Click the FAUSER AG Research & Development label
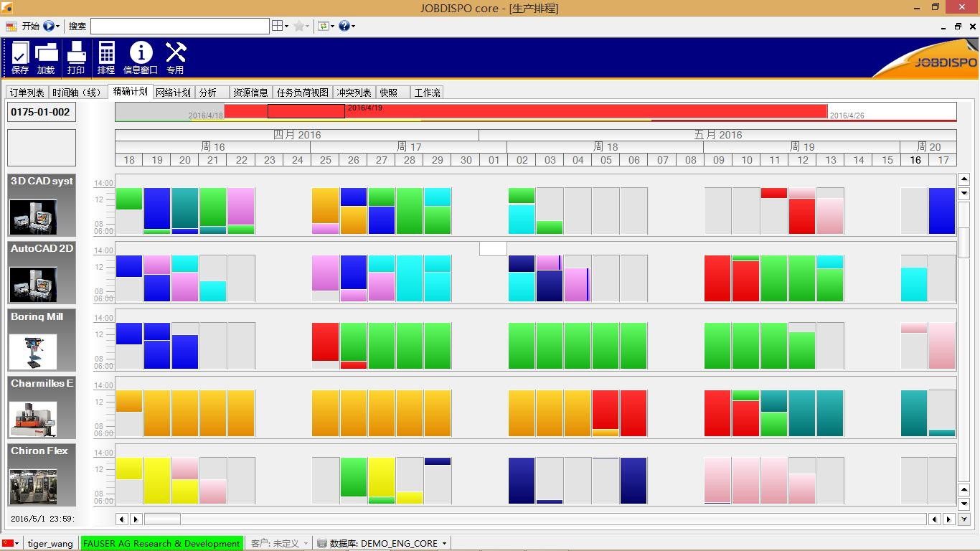This screenshot has width=980, height=551. tap(161, 543)
